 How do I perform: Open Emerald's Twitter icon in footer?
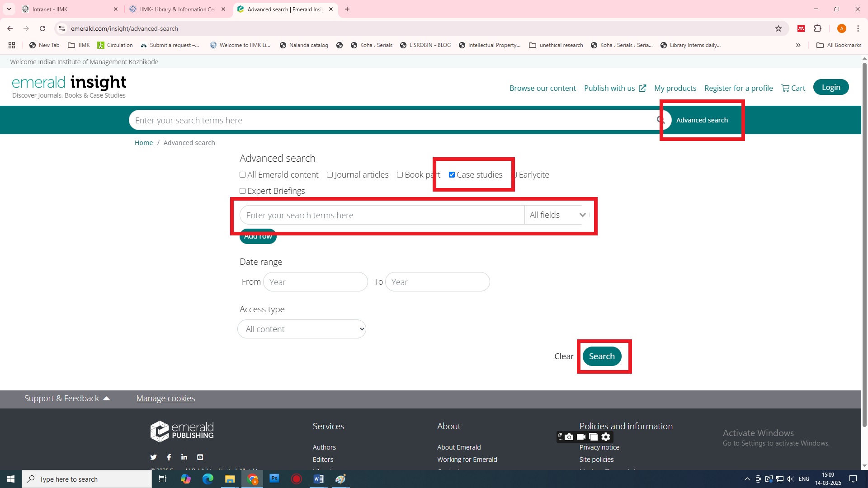pyautogui.click(x=153, y=457)
